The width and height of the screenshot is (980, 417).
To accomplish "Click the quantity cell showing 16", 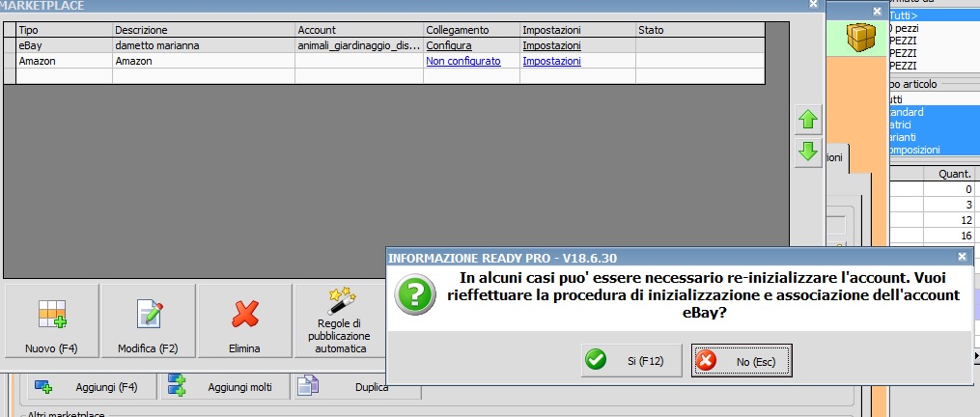I will (949, 236).
